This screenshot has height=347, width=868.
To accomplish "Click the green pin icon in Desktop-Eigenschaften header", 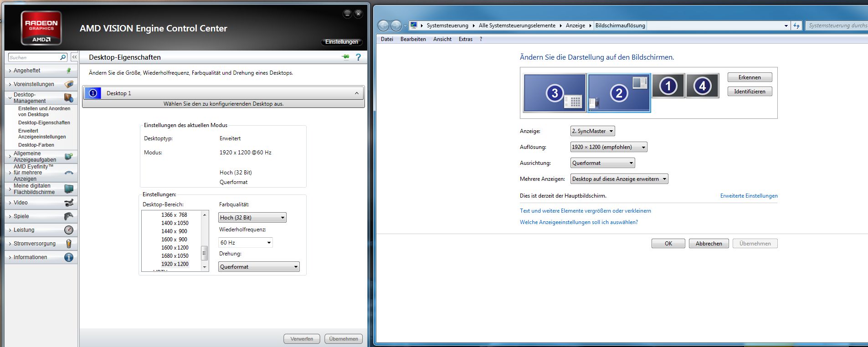I will (345, 57).
